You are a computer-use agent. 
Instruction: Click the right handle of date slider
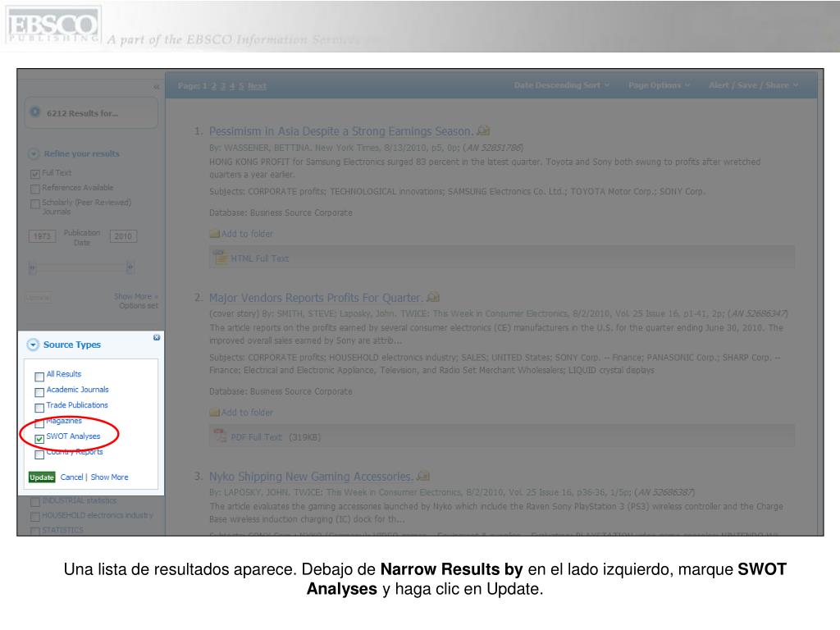pos(130,267)
